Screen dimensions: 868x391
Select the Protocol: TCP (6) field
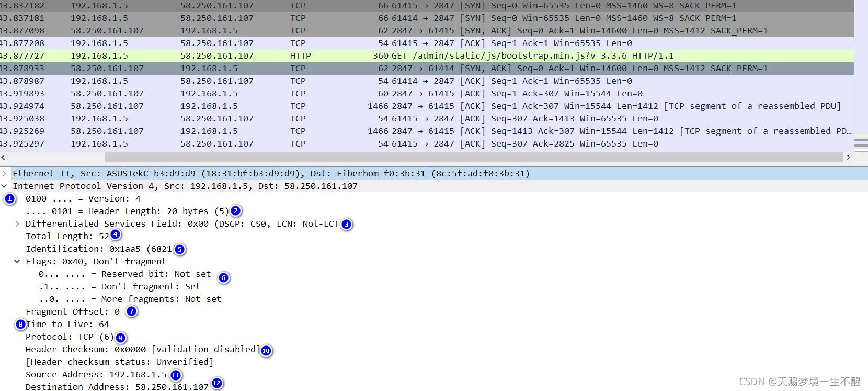(70, 337)
